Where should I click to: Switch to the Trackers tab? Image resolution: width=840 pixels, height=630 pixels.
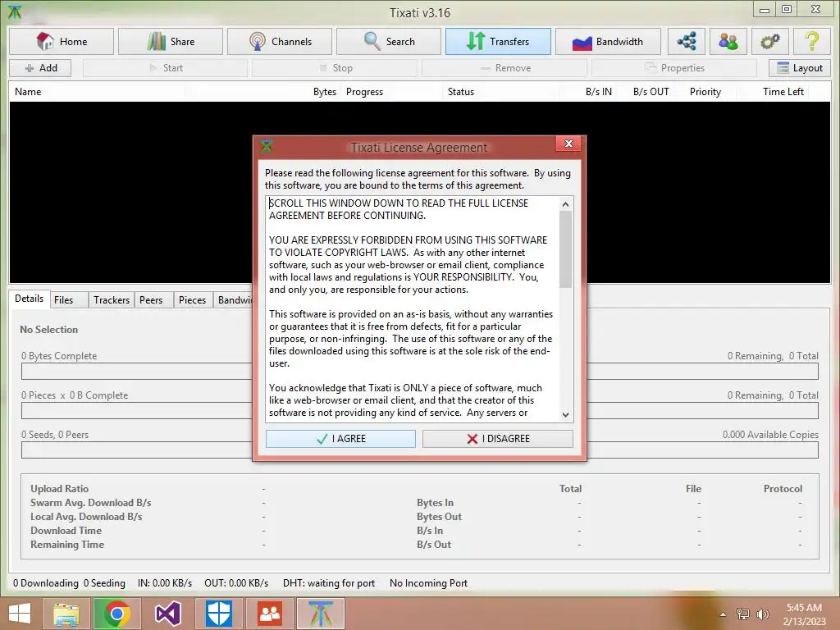coord(112,300)
